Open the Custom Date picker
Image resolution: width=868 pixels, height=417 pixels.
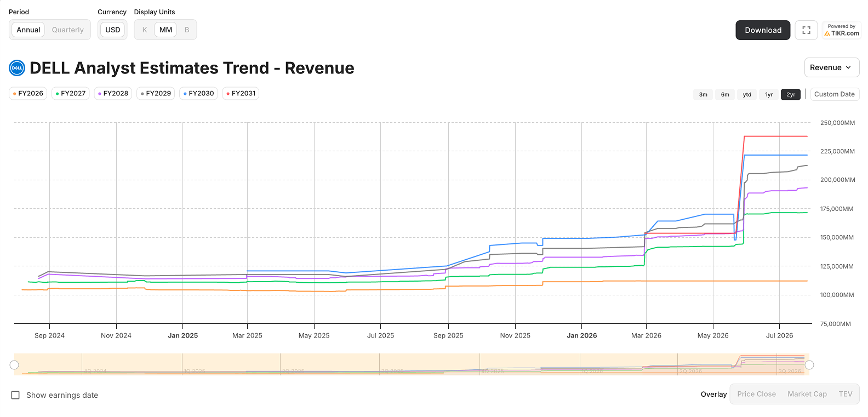coord(835,94)
